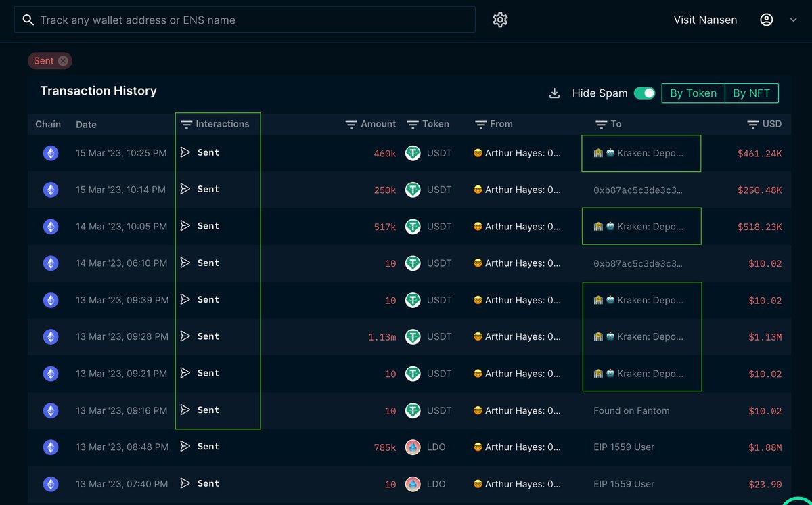Open the Interactions column filter

tap(185, 124)
